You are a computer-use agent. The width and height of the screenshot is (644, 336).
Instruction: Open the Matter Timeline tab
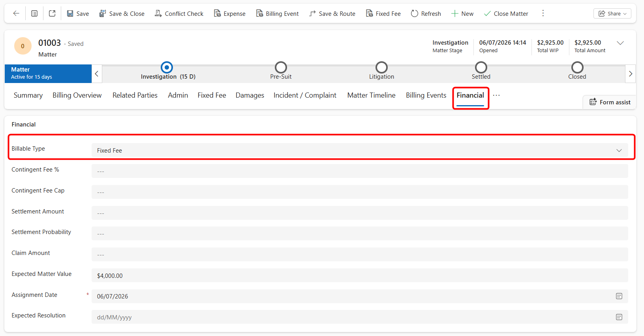tap(372, 95)
